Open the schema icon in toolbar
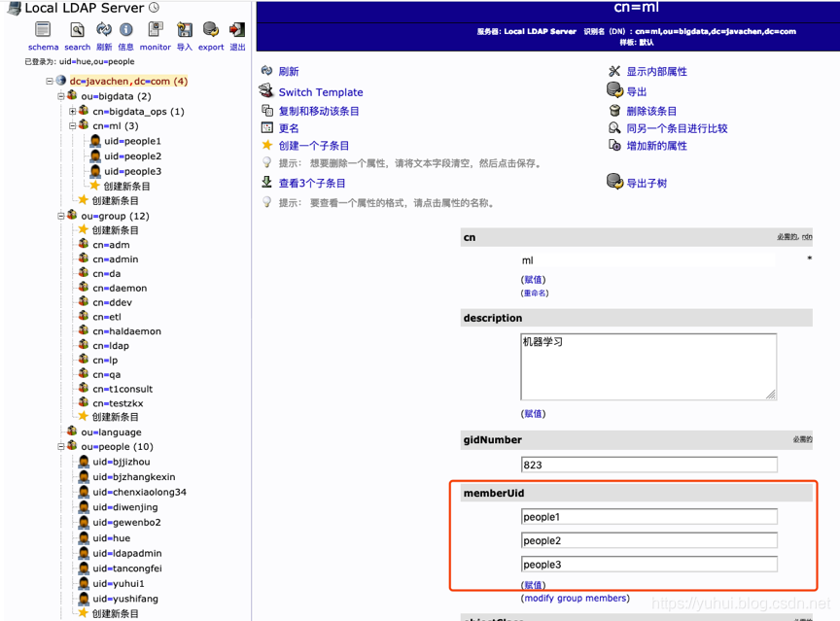Viewport: 840px width, 621px height. [43, 29]
